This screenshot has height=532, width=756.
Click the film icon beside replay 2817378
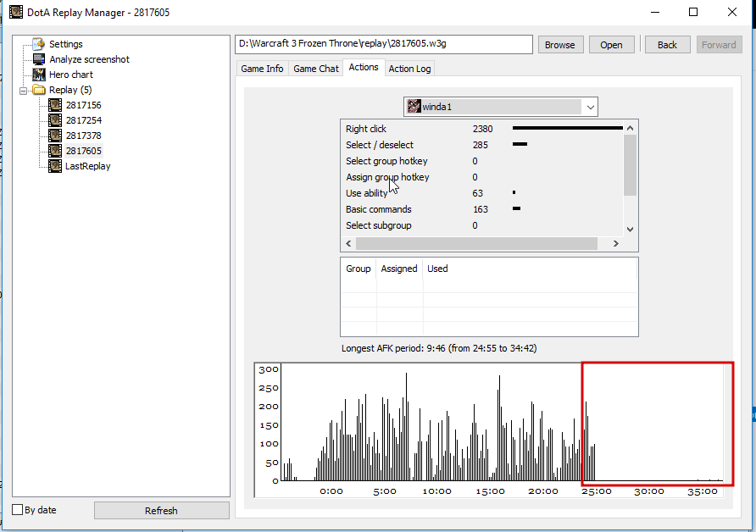pyautogui.click(x=55, y=136)
